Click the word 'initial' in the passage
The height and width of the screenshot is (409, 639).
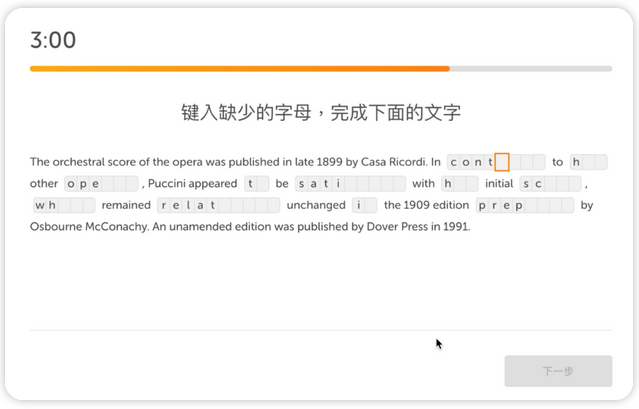(x=499, y=183)
